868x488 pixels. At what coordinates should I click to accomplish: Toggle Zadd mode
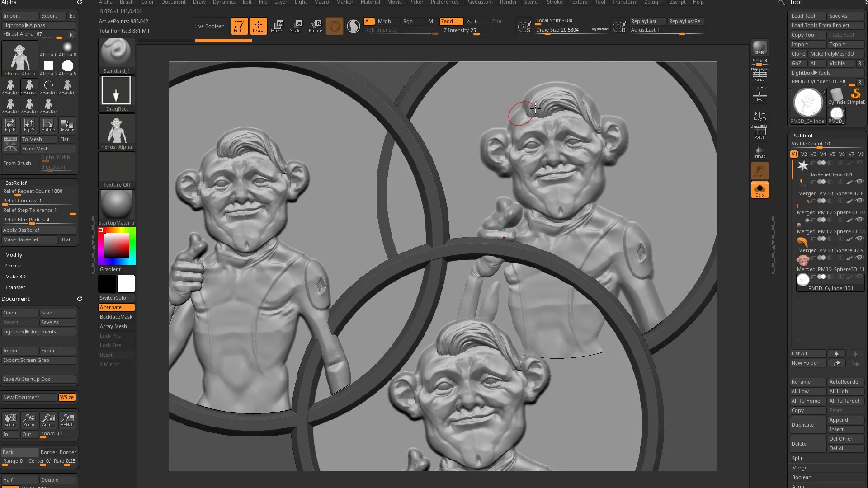(451, 21)
